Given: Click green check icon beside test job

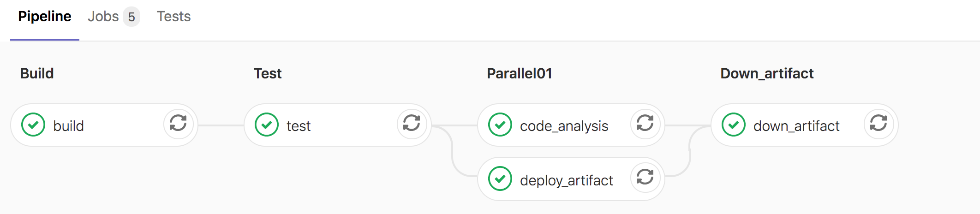Looking at the screenshot, I should pos(267,125).
